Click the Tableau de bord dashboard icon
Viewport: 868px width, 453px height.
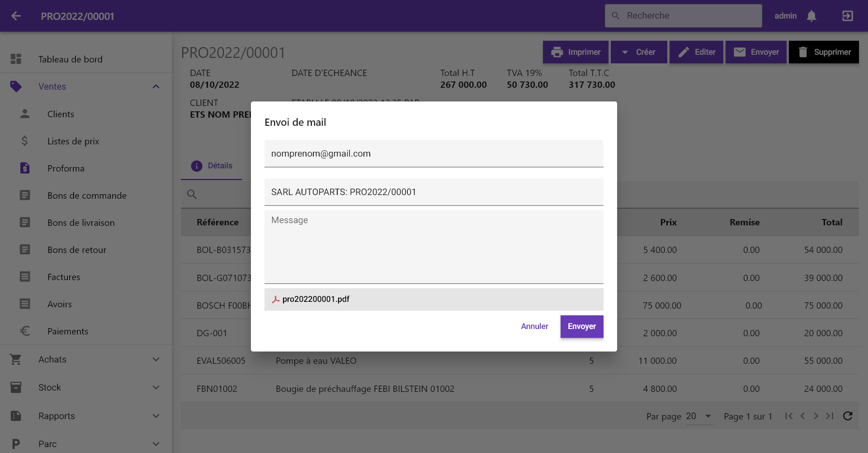coord(16,59)
